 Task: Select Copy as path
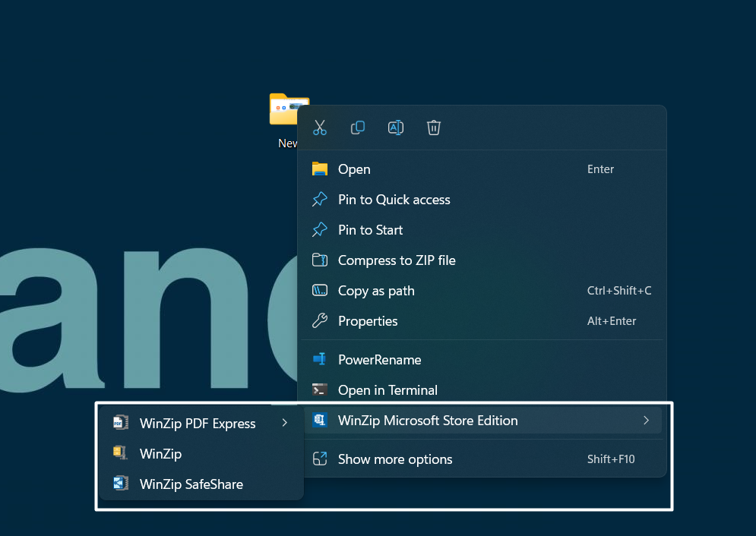click(x=376, y=291)
